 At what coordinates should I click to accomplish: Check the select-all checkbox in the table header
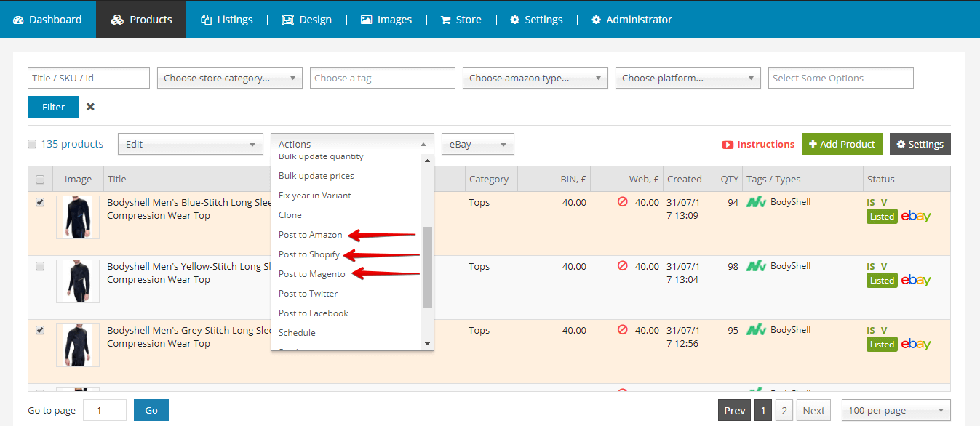pyautogui.click(x=40, y=179)
